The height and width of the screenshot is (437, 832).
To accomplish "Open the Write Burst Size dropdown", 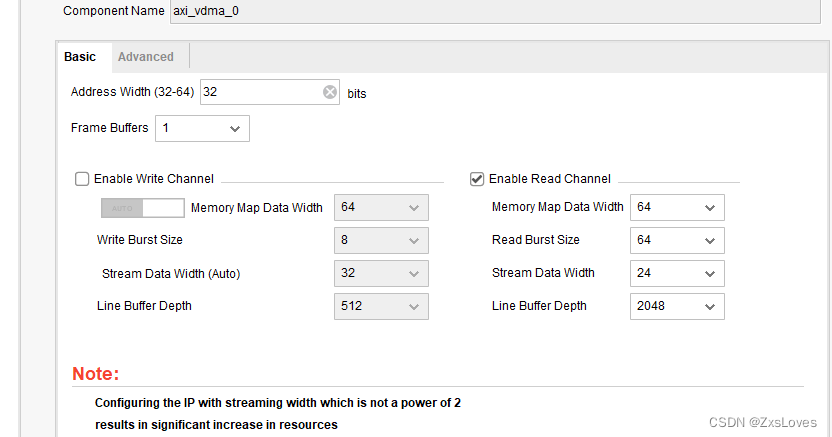I will point(381,240).
